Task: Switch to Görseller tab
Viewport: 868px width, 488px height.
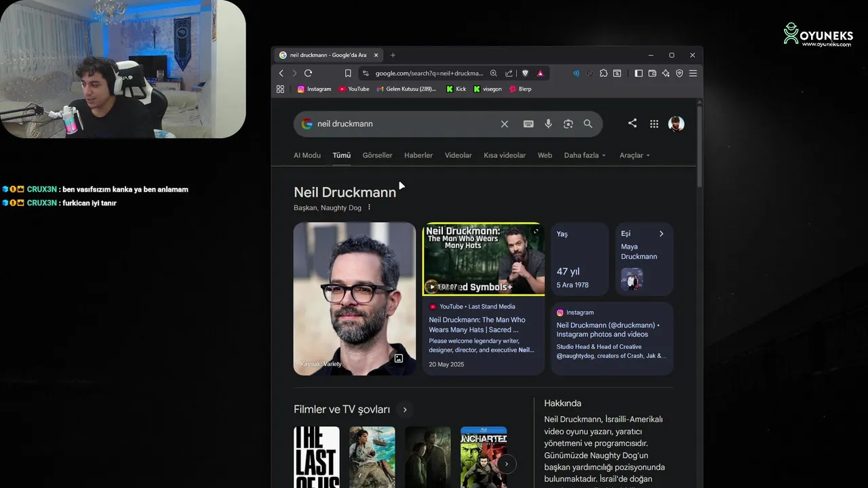Action: pyautogui.click(x=377, y=155)
